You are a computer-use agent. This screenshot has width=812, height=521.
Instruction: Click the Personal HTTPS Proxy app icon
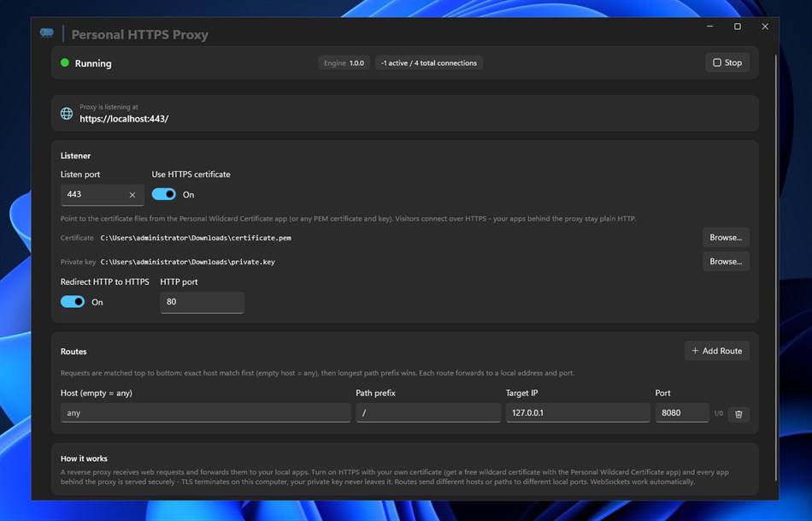click(47, 33)
